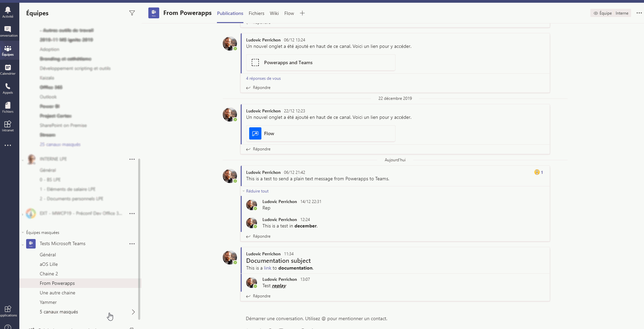Click the filter funnel icon next to Équipes

click(x=132, y=13)
